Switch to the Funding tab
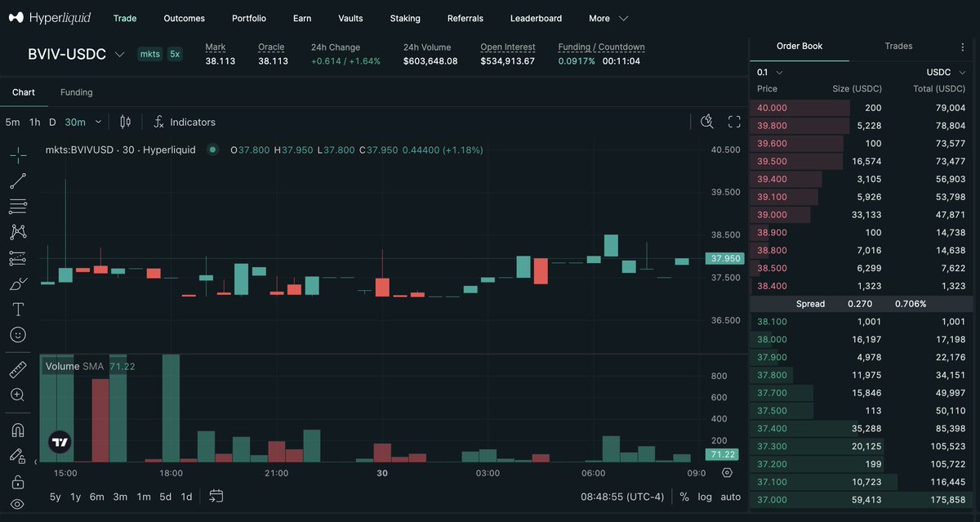The width and height of the screenshot is (980, 522). point(77,92)
